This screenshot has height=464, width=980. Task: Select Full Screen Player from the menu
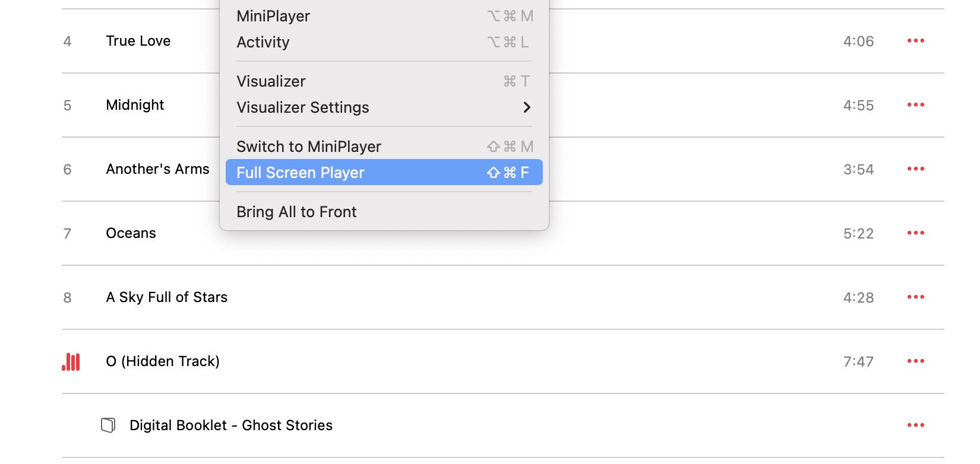pyautogui.click(x=300, y=172)
